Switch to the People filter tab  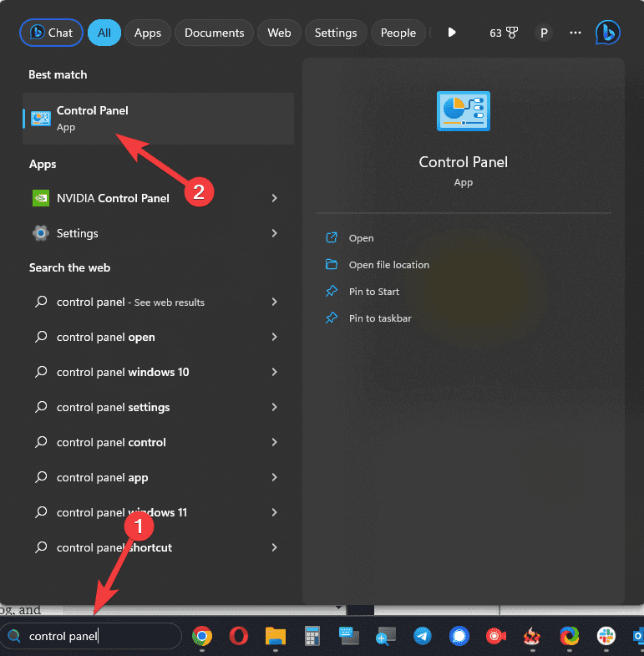(398, 33)
